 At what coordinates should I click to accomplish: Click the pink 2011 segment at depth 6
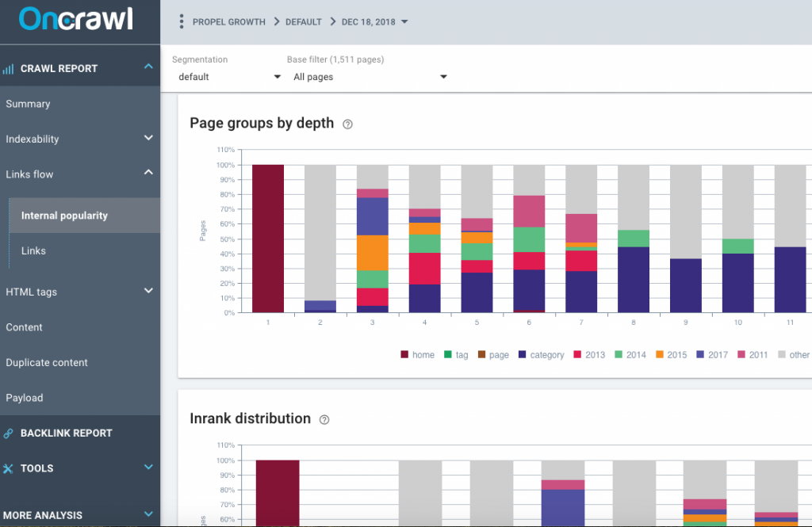[529, 212]
